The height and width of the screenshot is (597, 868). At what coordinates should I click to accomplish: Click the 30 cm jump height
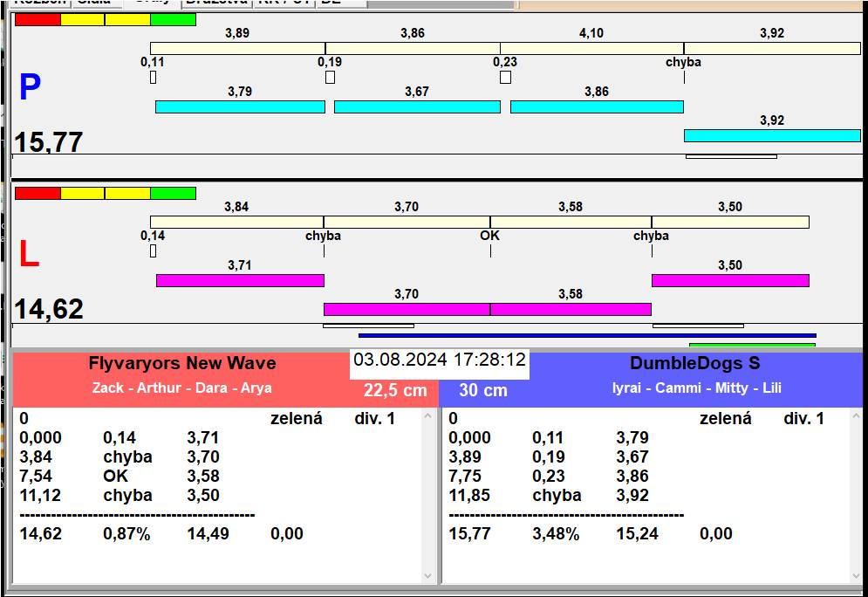point(483,390)
